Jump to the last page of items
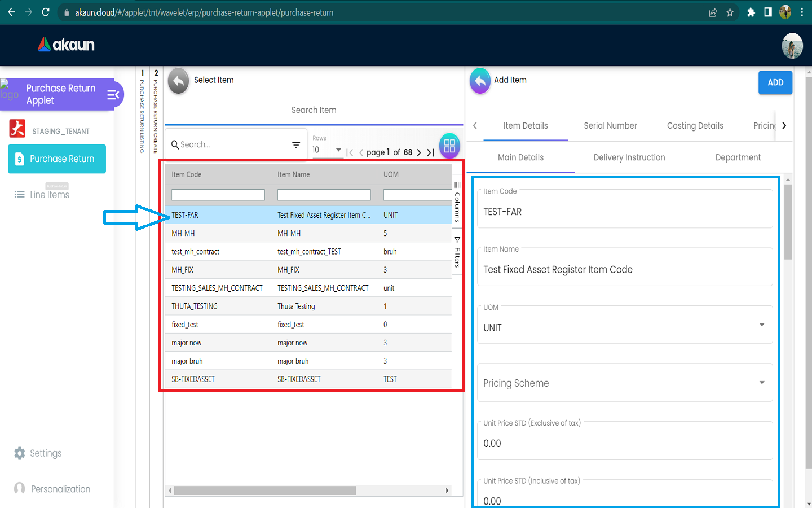Screen dimensions: 812x508 click(x=430, y=152)
